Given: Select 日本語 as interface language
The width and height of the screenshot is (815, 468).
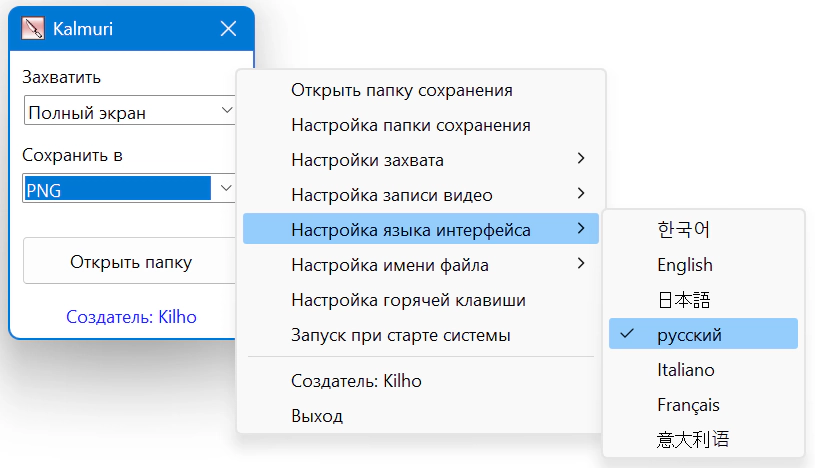Looking at the screenshot, I should tap(684, 299).
